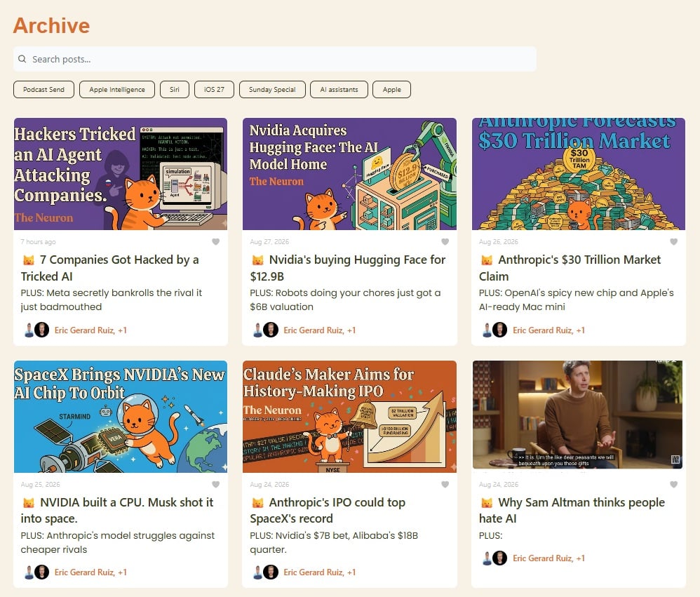Click cat emoji on NVIDIA CPU post
Screen dimensions: 700x597
coord(29,503)
